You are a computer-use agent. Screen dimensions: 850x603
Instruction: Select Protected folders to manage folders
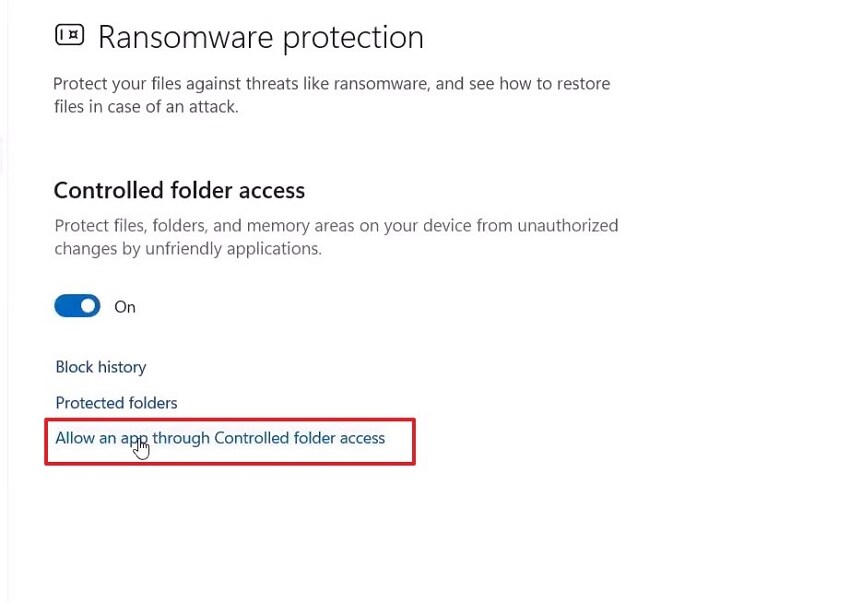click(x=116, y=402)
